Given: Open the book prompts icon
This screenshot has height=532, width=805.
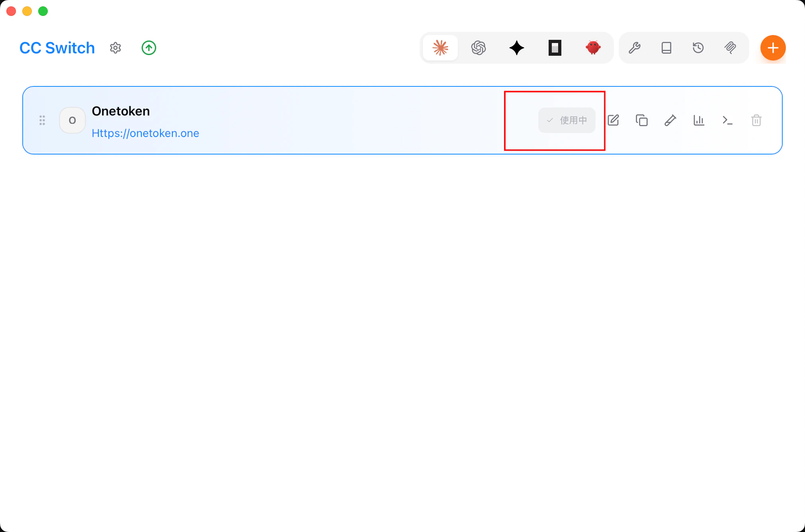Looking at the screenshot, I should [666, 48].
